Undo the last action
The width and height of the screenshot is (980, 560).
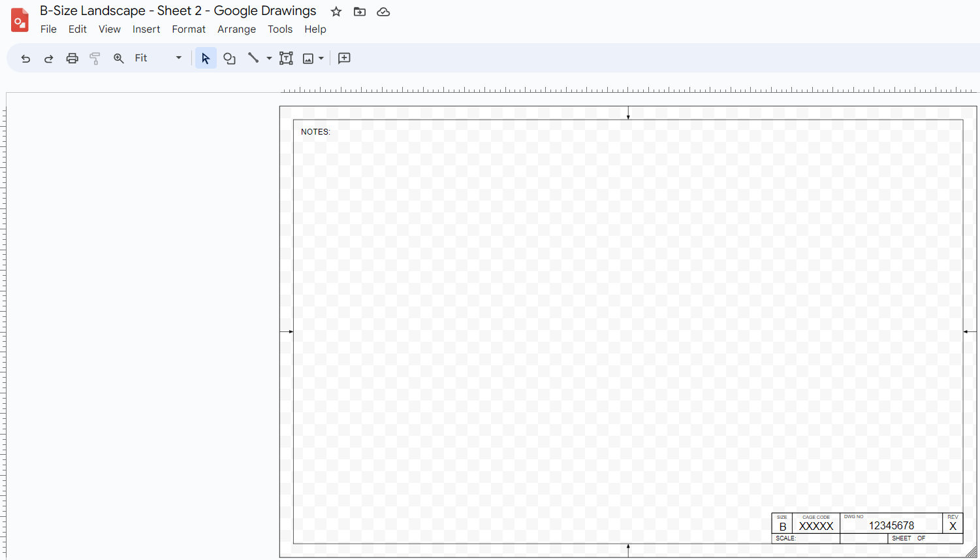pos(25,58)
